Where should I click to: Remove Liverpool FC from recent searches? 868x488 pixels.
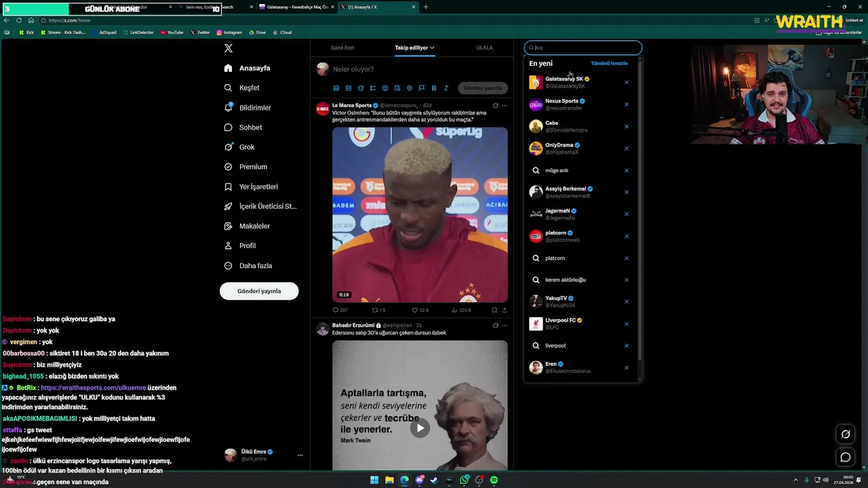[x=627, y=324]
